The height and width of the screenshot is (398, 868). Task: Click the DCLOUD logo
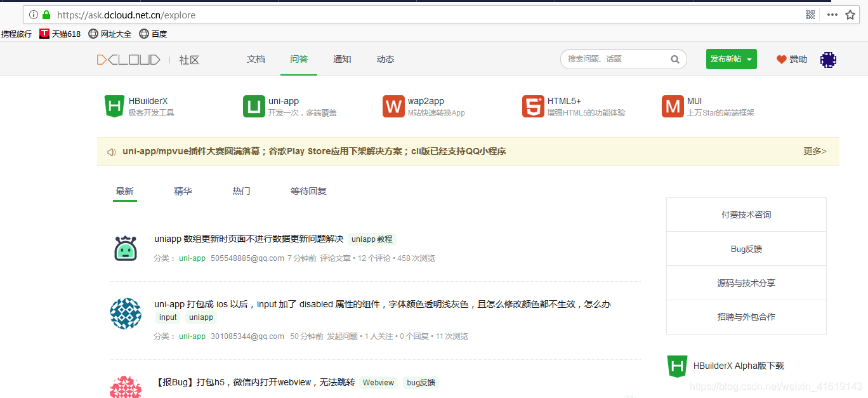point(129,59)
